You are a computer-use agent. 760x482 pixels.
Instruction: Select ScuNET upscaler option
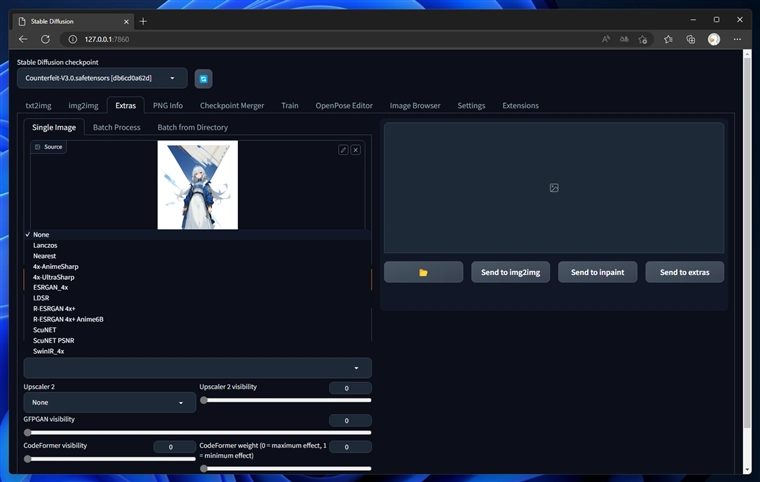point(198,330)
